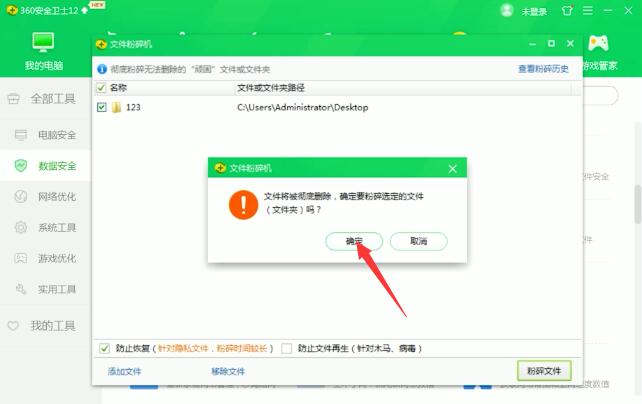
Task: Open 我的电脑 monitor icon in 360
Action: click(43, 42)
